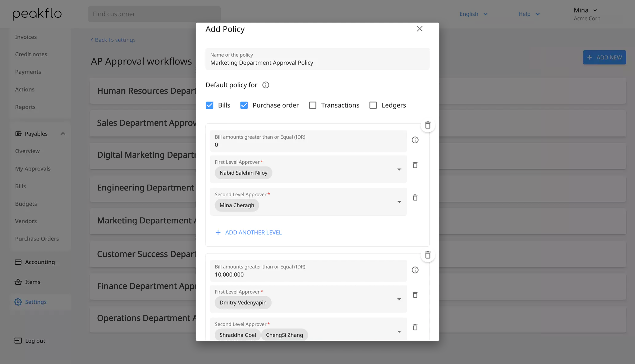The image size is (635, 364).
Task: Show info for the zero bill amount field
Action: pyautogui.click(x=415, y=140)
